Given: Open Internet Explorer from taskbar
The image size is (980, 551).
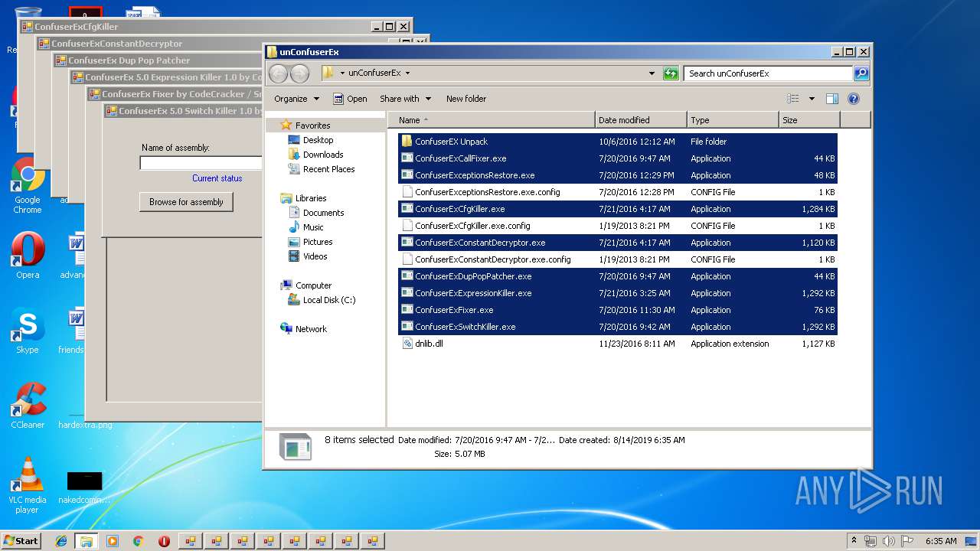Looking at the screenshot, I should 61,541.
